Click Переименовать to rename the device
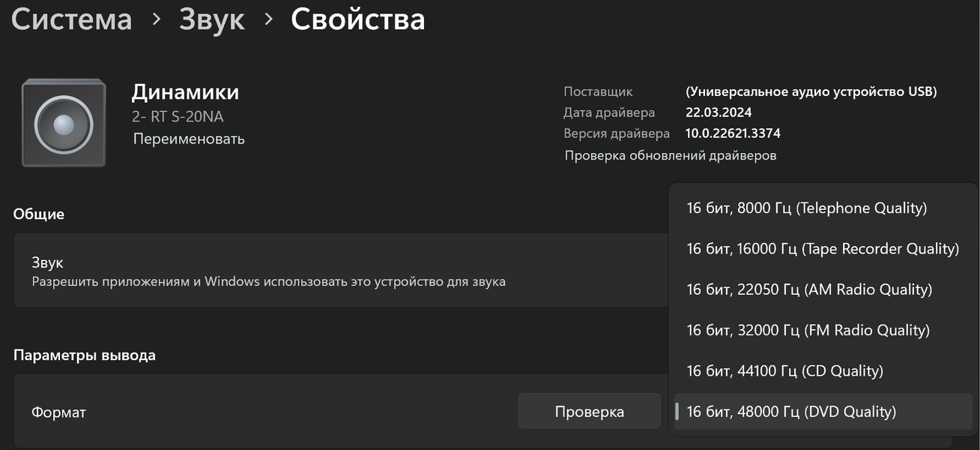The image size is (980, 450). click(x=189, y=139)
